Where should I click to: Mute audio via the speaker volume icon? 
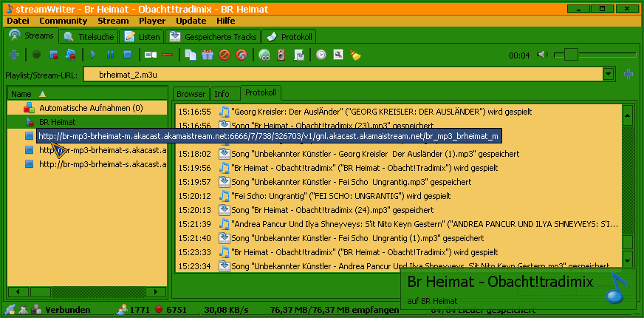pos(542,55)
